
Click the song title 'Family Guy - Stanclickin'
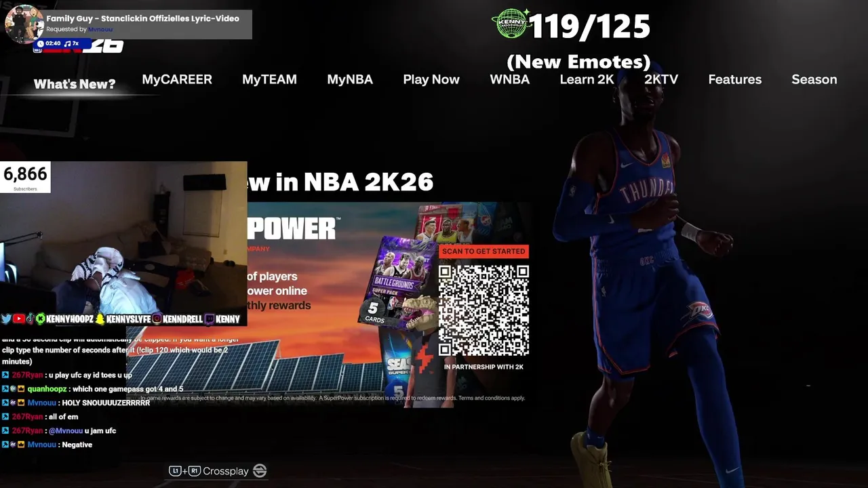pyautogui.click(x=142, y=18)
